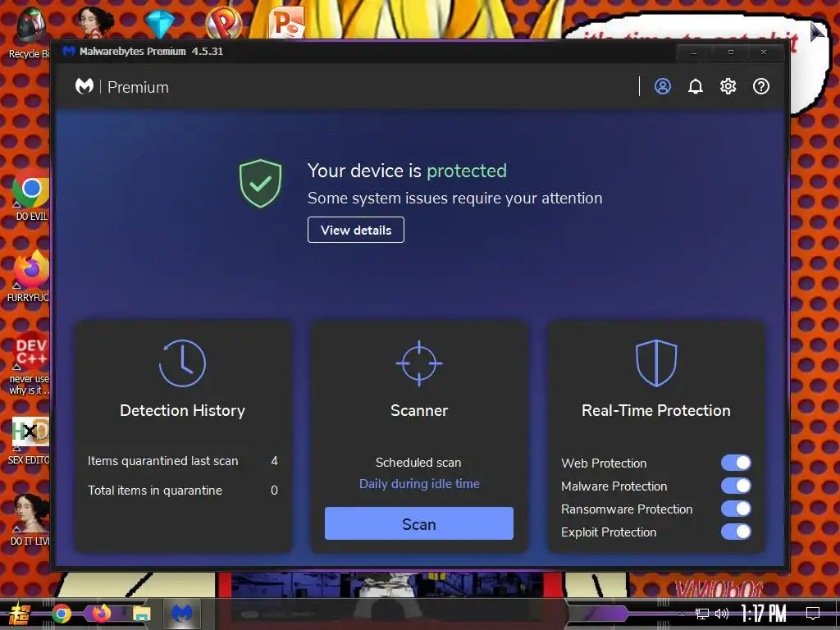Open Chrome from the taskbar
Screen dimensions: 840x630
62,614
